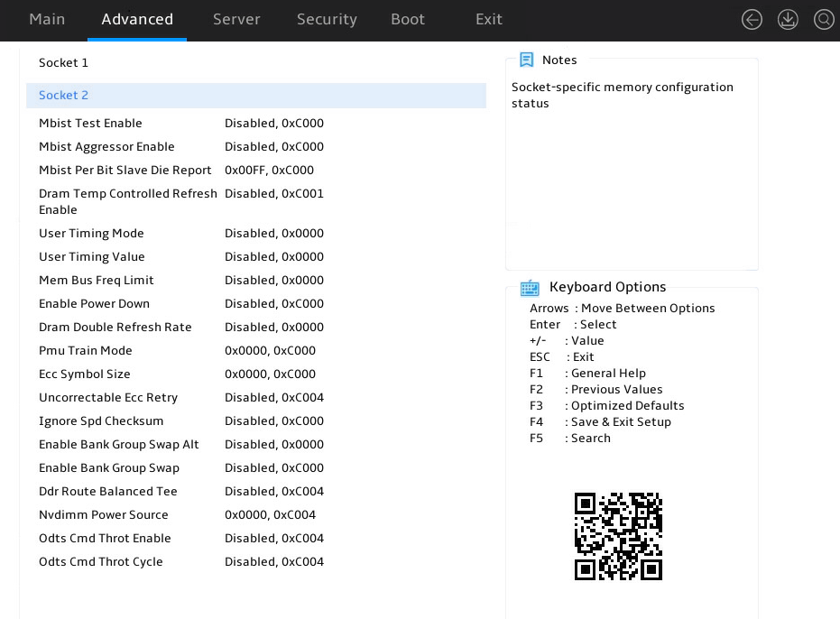
Task: Click the User Timing Mode value
Action: point(273,234)
